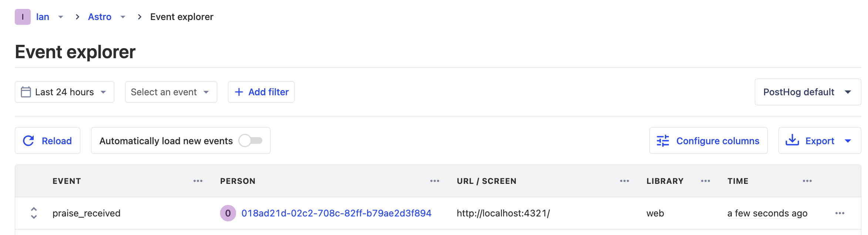Open the EVENT column options menu

[198, 181]
